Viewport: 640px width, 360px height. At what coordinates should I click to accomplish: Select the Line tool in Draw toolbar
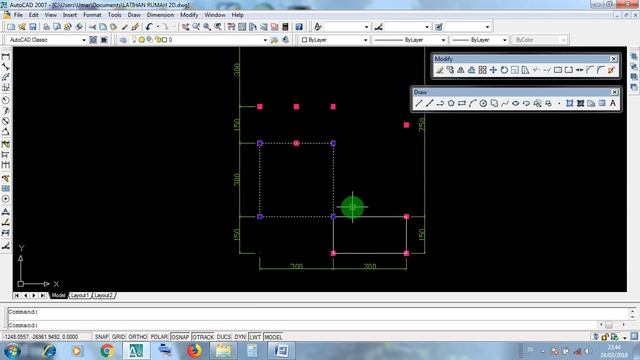pos(418,104)
